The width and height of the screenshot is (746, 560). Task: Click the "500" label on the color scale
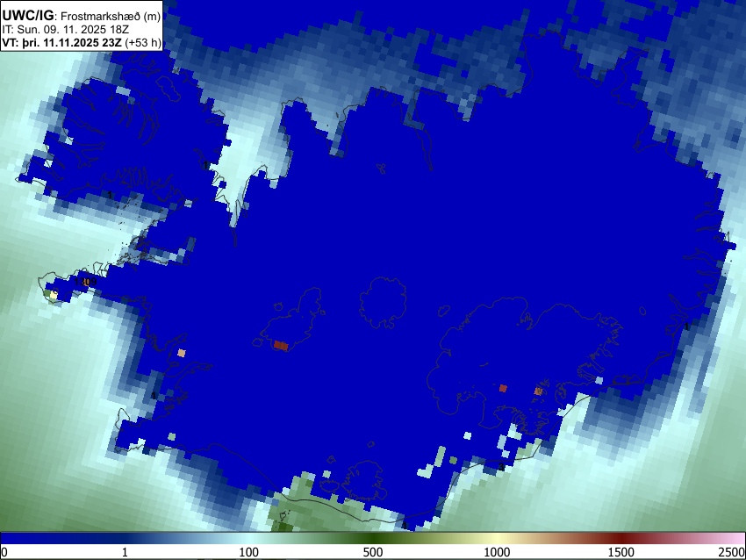[x=373, y=552]
